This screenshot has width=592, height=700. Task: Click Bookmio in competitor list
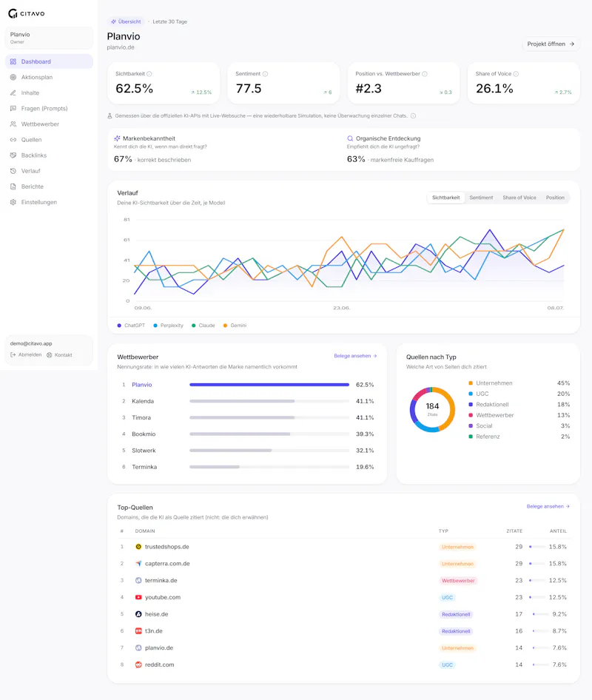coord(144,434)
